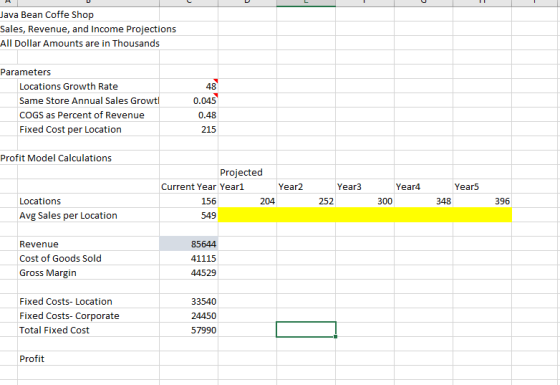Select the Fixed Cost per Location label
Image resolution: width=560 pixels, height=385 pixels.
pos(70,129)
